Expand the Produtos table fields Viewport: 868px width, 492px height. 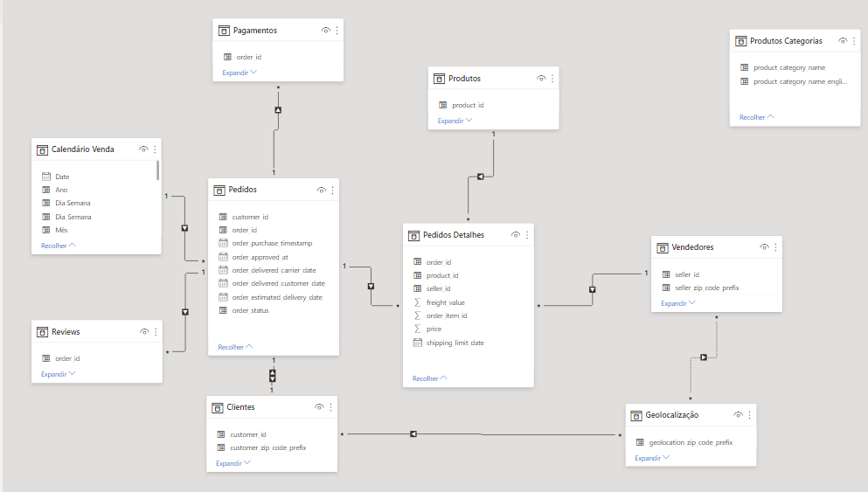coord(455,121)
